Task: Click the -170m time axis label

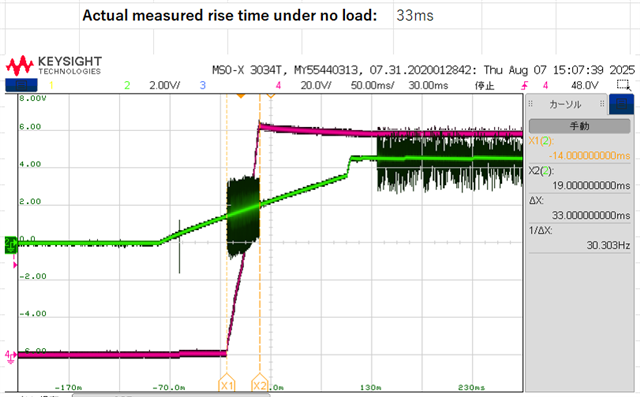Action: 68,388
